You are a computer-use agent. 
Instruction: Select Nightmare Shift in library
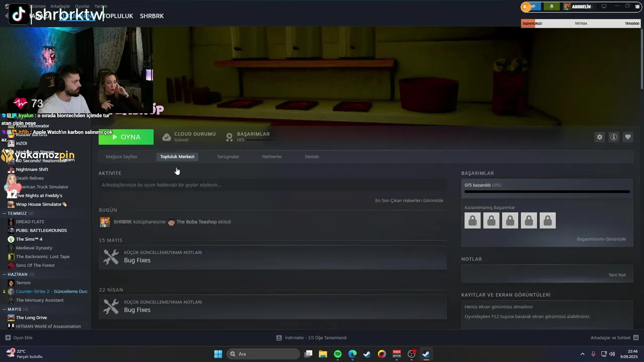[x=32, y=169]
